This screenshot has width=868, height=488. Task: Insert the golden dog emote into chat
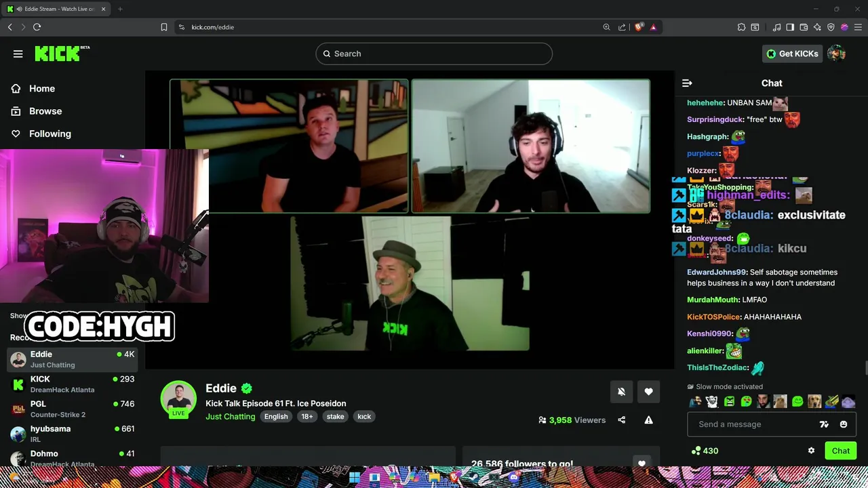tap(814, 401)
